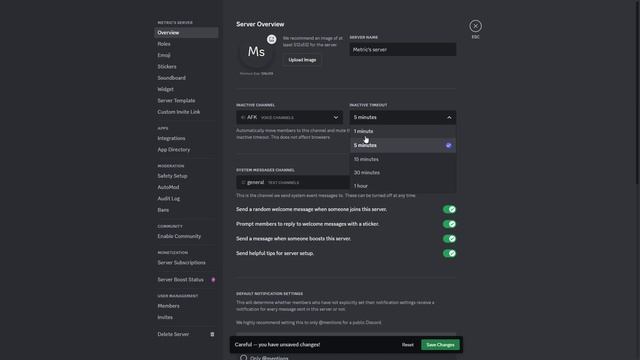Open the Emoji settings page
This screenshot has width=640, height=360.
[x=186, y=55]
